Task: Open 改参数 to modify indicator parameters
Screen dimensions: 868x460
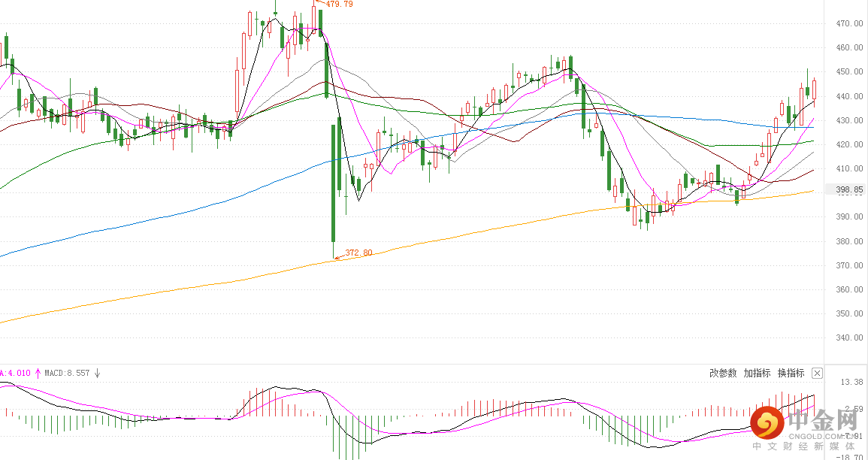Action: 723,373
